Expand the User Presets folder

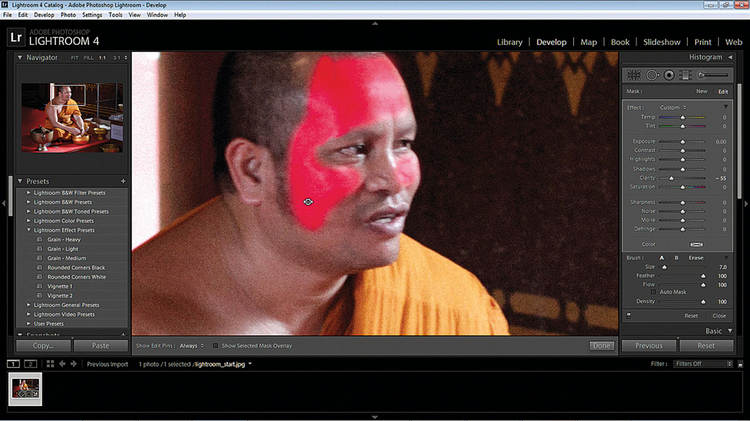[x=28, y=323]
